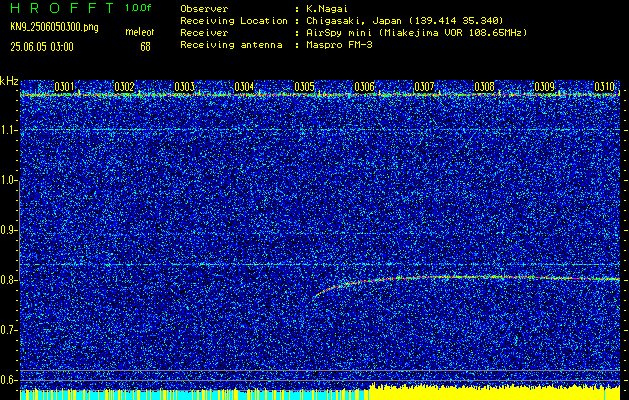Image resolution: width=629 pixels, height=400 pixels.
Task: Click time marker 0302
Action: [x=124, y=87]
